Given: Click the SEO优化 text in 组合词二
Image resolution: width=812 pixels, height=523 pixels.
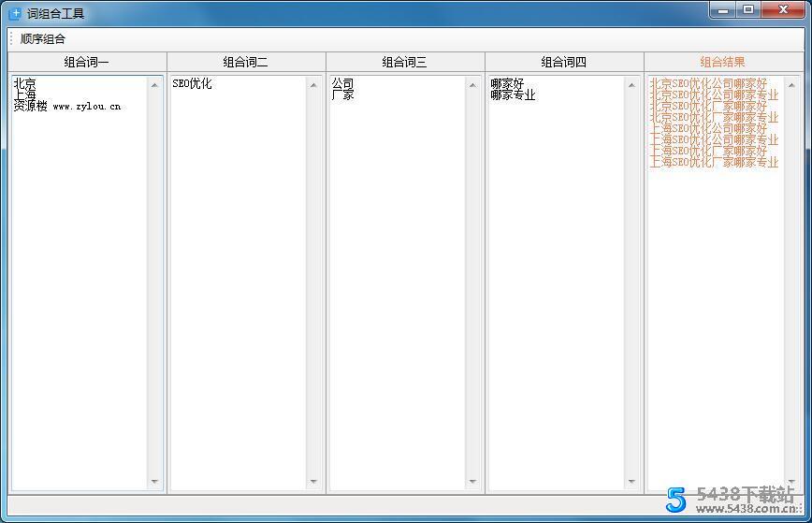Looking at the screenshot, I should pyautogui.click(x=192, y=83).
